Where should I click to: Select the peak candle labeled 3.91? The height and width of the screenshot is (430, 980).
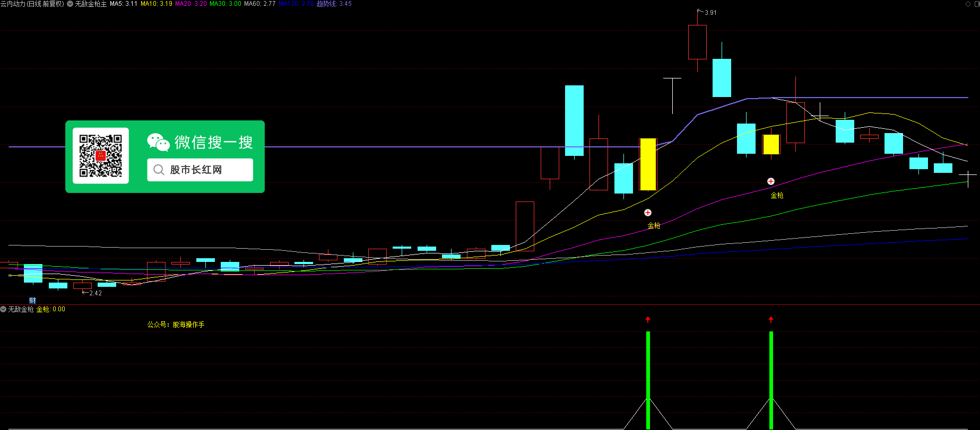click(x=697, y=42)
